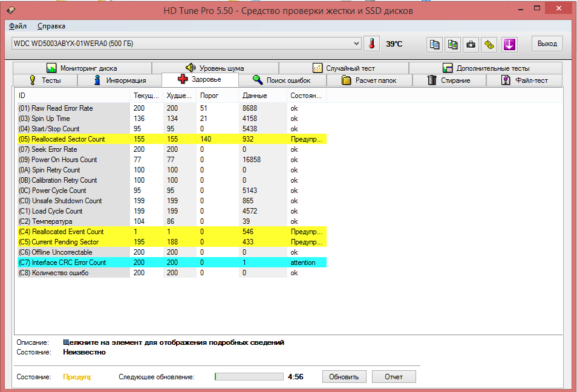Switch to the Расчет папок tab
577x392 pixels.
point(370,80)
